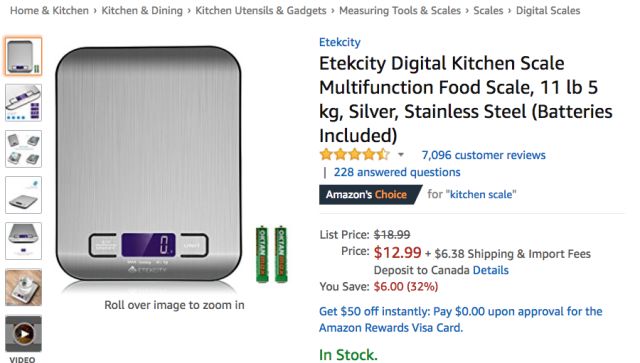Open the star rating breakdown arrow

401,155
